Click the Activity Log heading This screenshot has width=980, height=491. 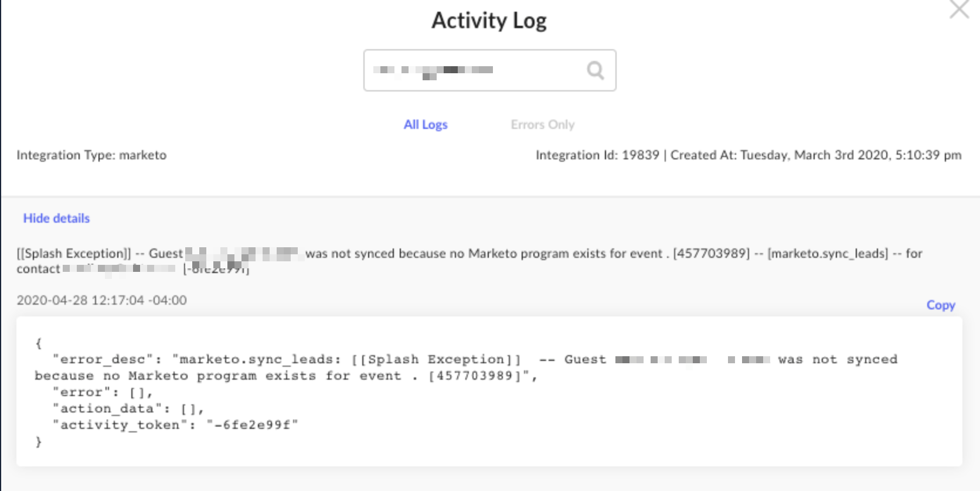tap(489, 21)
